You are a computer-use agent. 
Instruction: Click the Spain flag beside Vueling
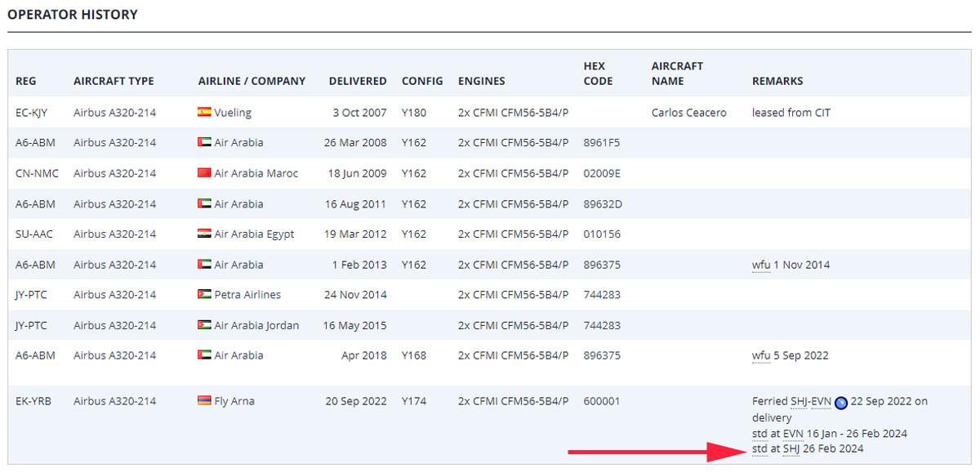tap(204, 112)
